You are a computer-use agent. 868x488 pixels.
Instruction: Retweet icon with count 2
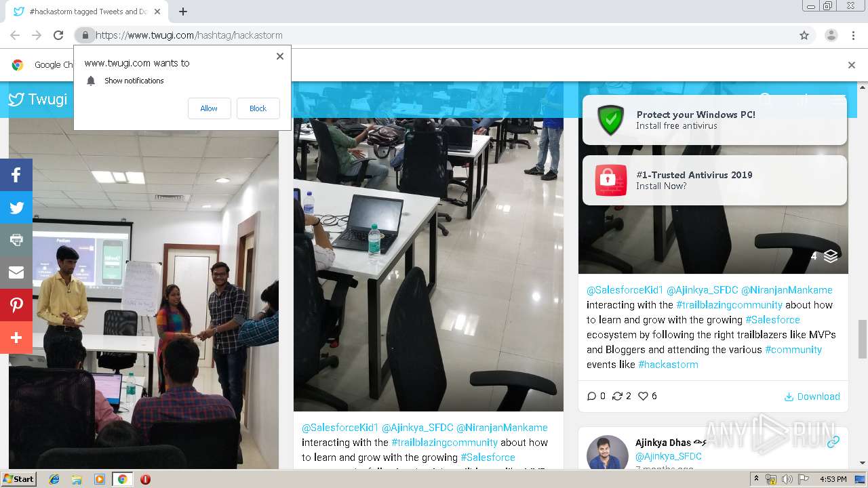tap(617, 396)
